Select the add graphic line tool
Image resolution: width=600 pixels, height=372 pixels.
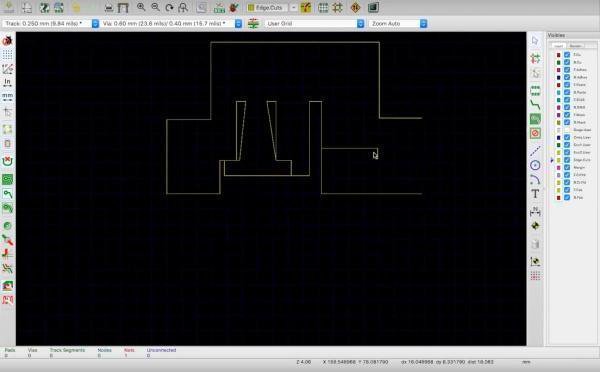point(535,151)
